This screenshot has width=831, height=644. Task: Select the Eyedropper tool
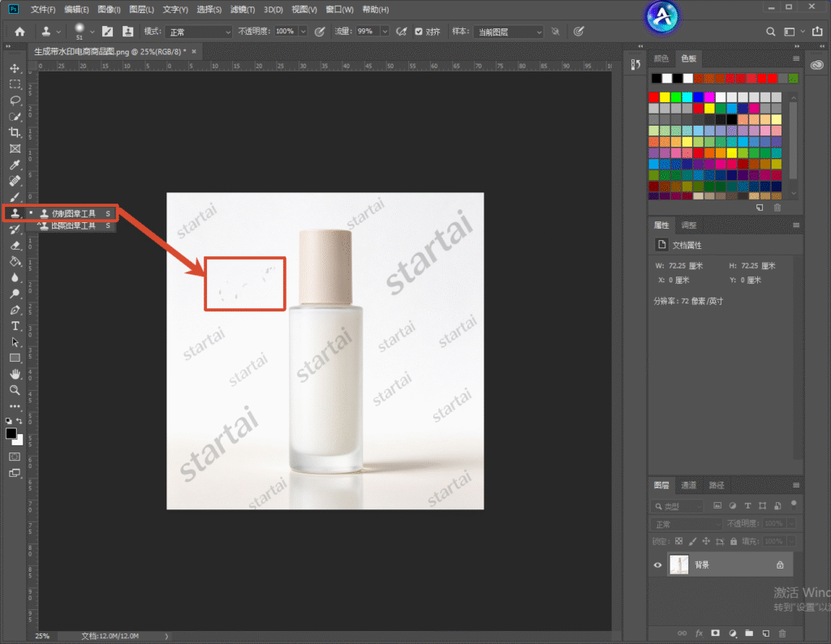15,165
